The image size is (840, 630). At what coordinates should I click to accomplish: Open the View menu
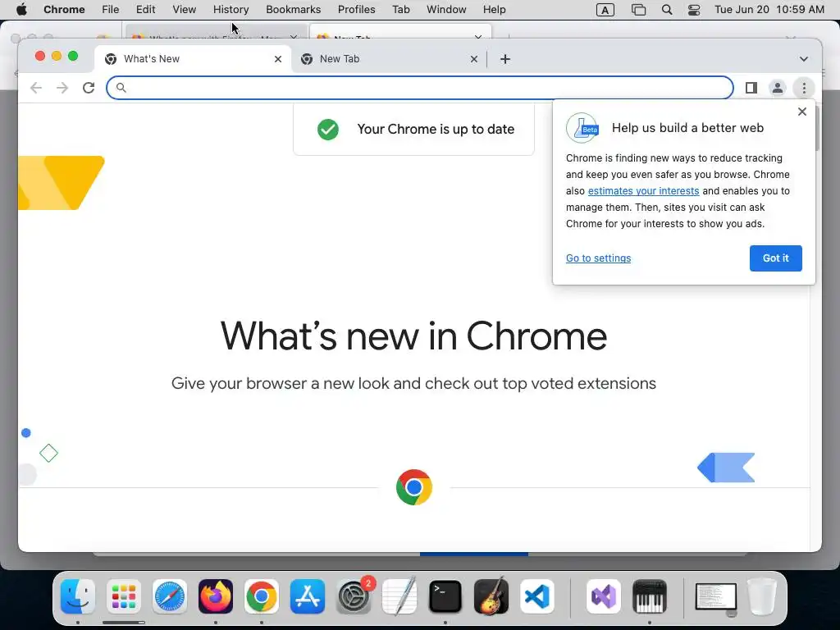click(x=185, y=10)
